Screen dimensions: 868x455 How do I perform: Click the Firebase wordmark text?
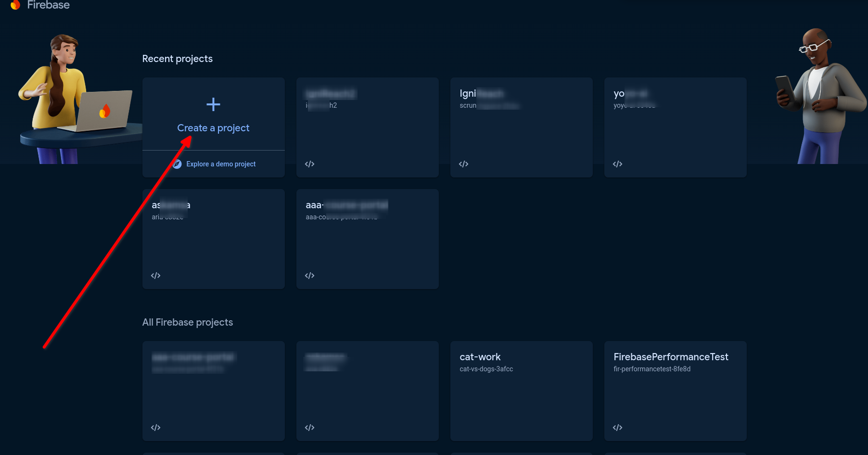(49, 5)
